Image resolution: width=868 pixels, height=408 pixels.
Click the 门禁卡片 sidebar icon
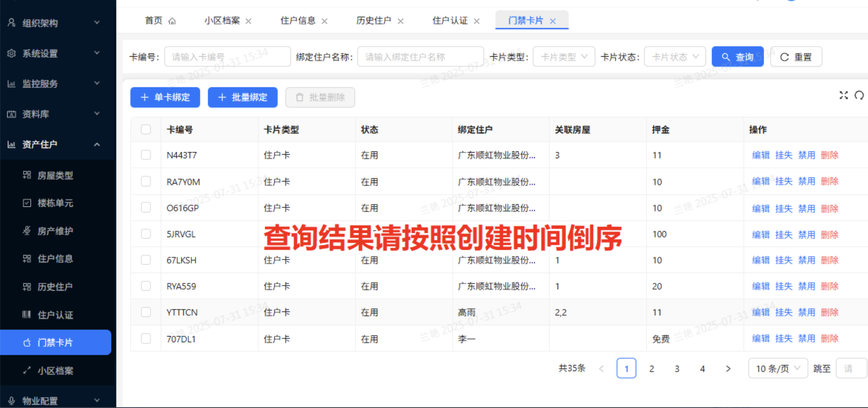pos(27,343)
